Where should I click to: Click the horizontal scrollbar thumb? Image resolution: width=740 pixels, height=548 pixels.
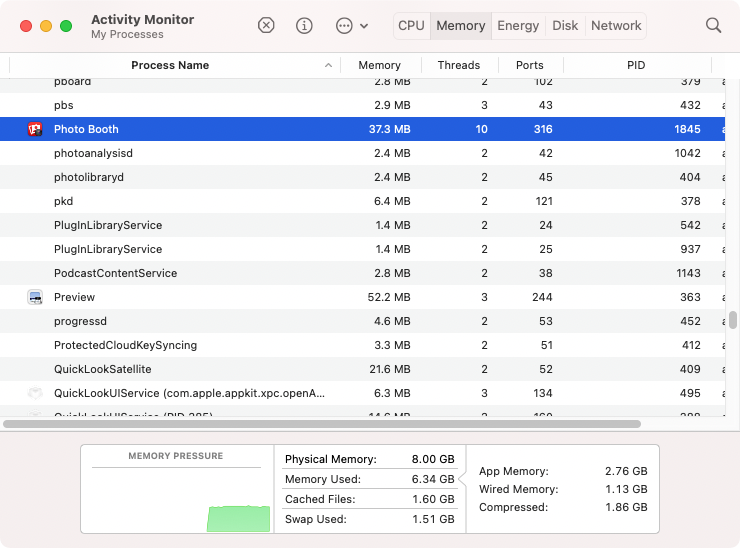click(x=322, y=424)
